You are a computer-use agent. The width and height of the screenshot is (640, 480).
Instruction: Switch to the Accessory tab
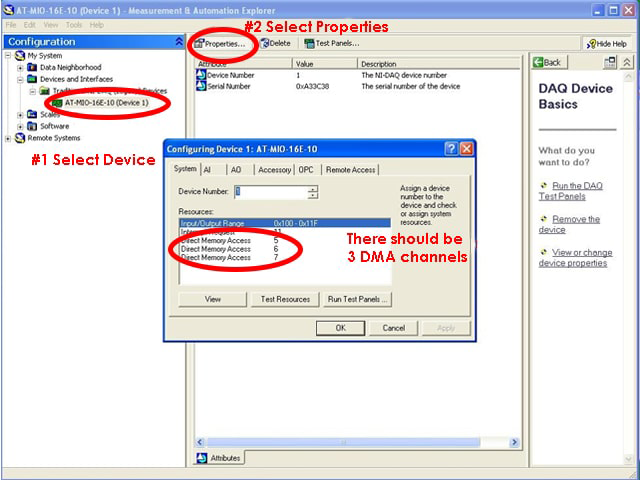pyautogui.click(x=274, y=170)
